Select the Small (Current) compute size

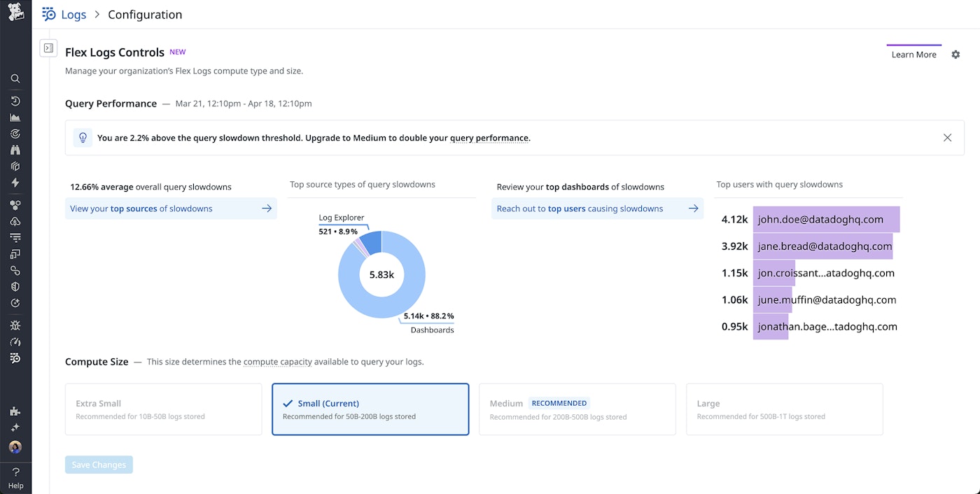point(370,409)
